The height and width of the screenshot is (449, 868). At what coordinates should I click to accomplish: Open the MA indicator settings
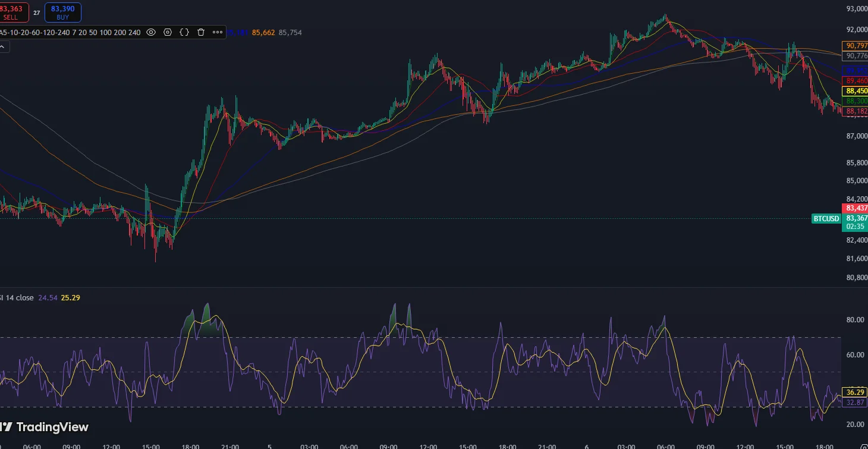tap(168, 32)
